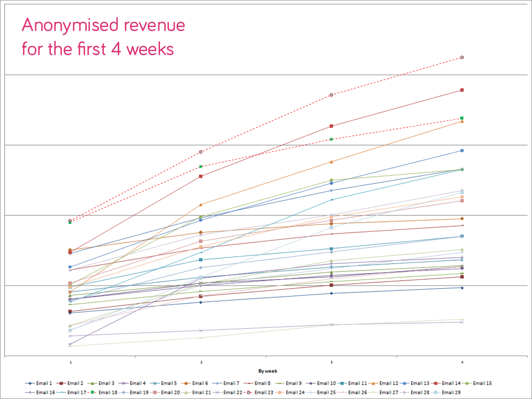Click Email 13's week 4 blue circle marker
This screenshot has width=532, height=399.
pos(462,150)
